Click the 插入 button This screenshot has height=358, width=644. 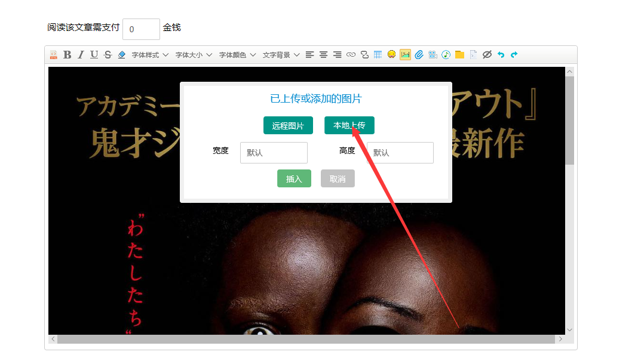[x=294, y=179]
